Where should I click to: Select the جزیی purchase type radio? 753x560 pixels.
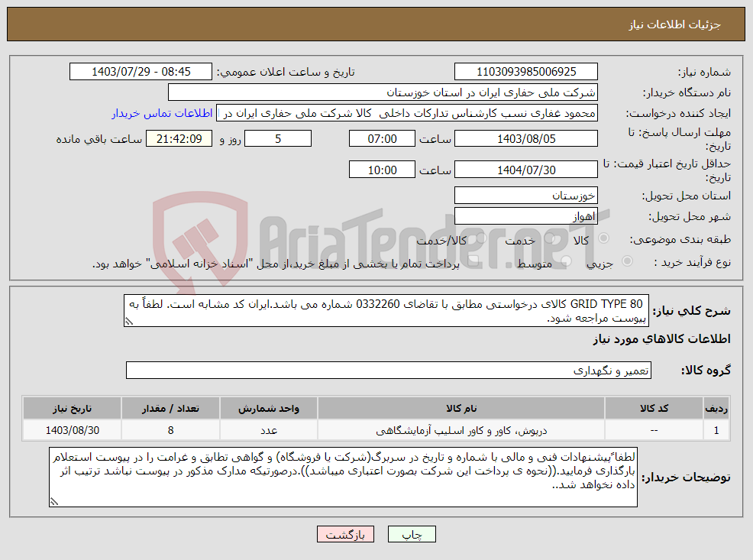627,261
